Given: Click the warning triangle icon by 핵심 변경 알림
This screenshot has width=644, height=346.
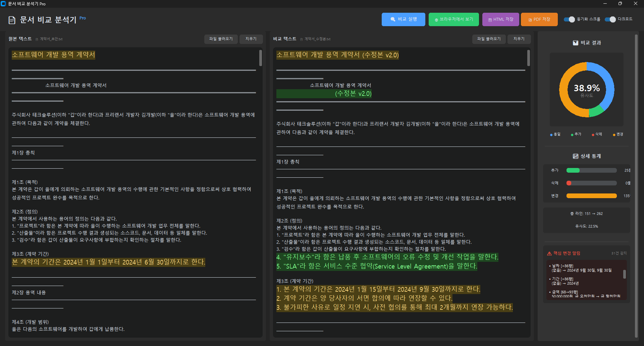Looking at the screenshot, I should click(549, 253).
